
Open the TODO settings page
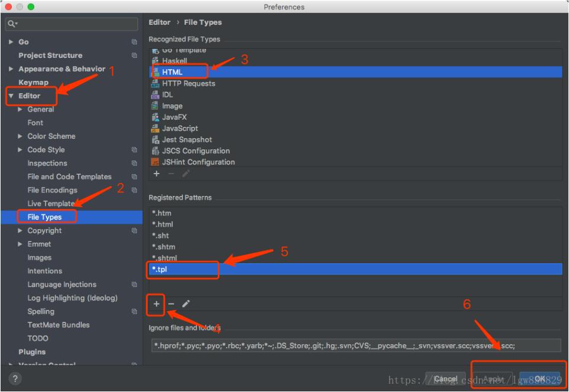click(38, 338)
